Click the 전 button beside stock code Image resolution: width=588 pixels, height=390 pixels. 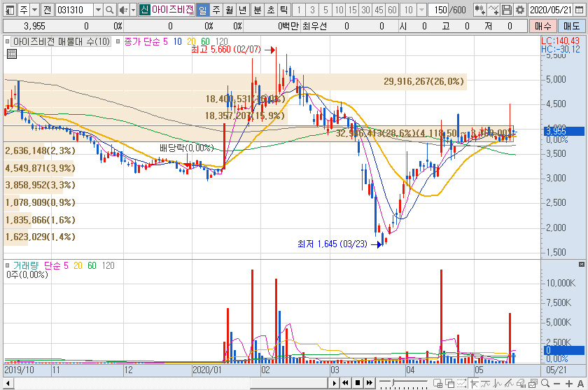click(x=47, y=10)
